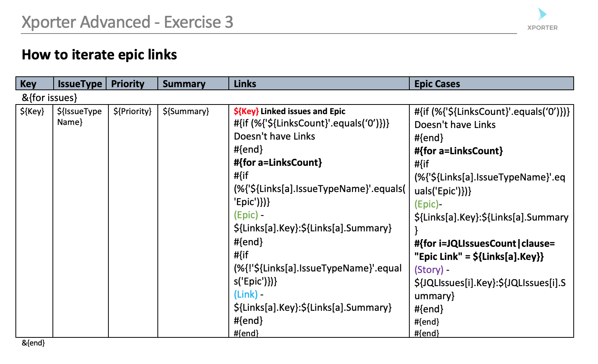Click the Key column header
This screenshot has height=364, width=598.
tap(28, 84)
